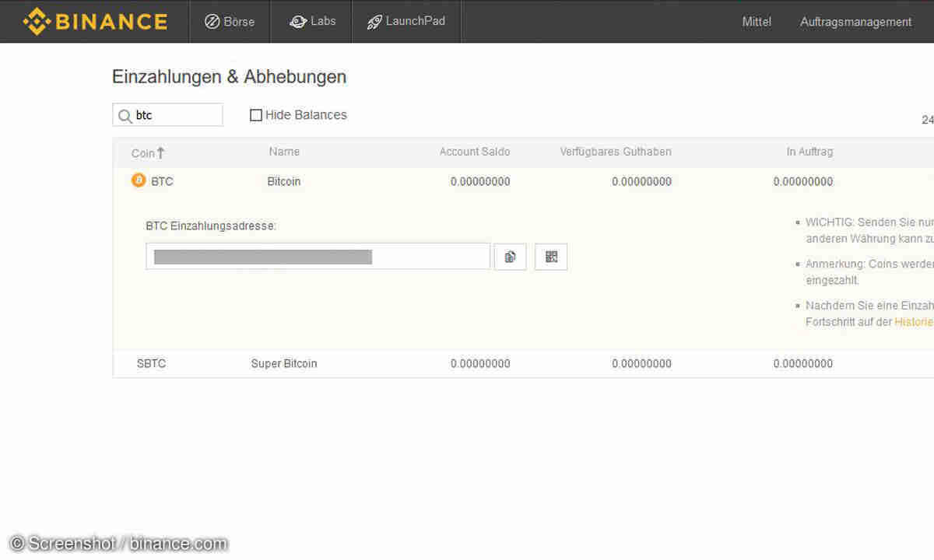Open the Historie link in the notice text
Screen dimensions: 934x560
(x=913, y=321)
